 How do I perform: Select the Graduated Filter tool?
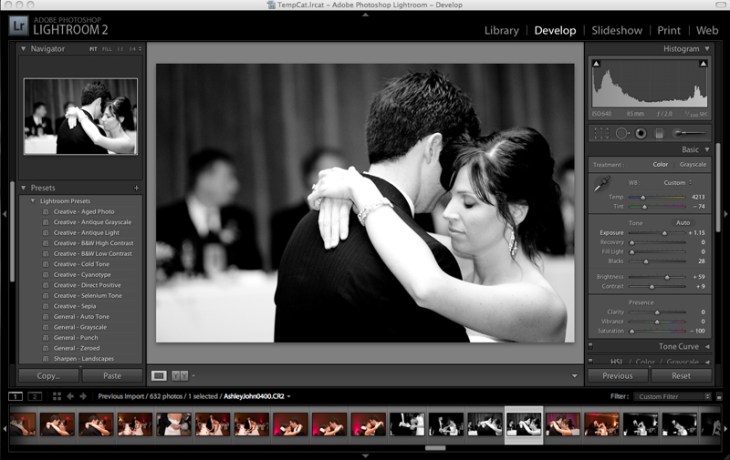coord(659,134)
